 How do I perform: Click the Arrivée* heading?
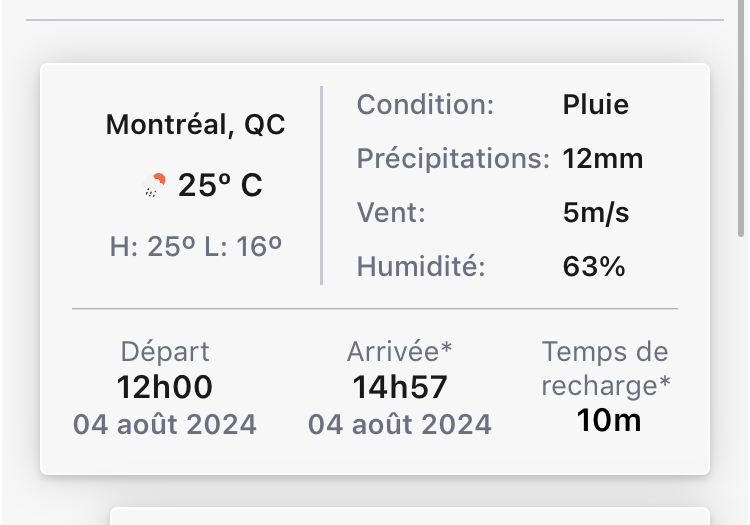(399, 351)
